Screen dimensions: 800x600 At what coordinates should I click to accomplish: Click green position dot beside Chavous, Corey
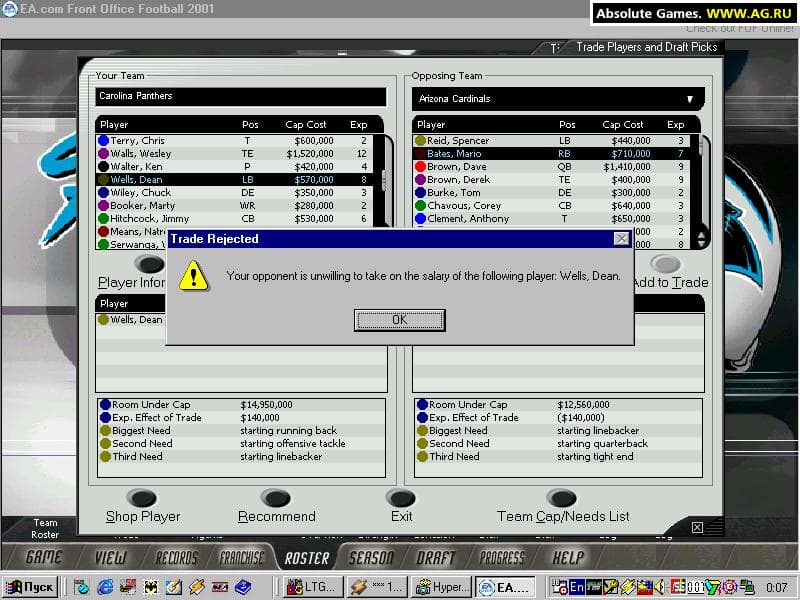pyautogui.click(x=420, y=206)
